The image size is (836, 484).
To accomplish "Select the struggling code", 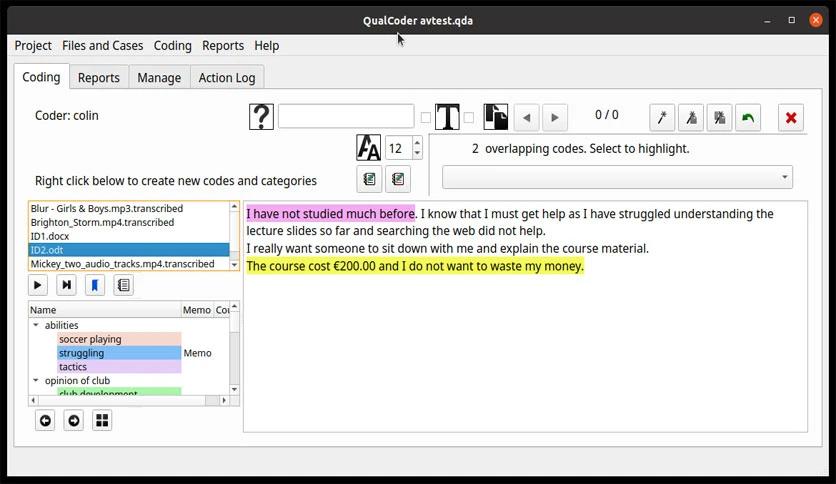I will coord(119,353).
